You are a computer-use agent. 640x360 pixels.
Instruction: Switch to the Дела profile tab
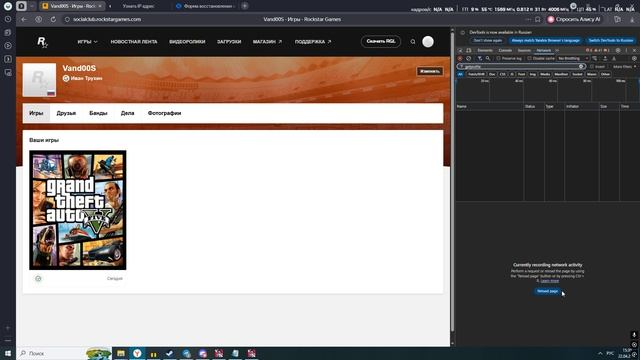127,113
